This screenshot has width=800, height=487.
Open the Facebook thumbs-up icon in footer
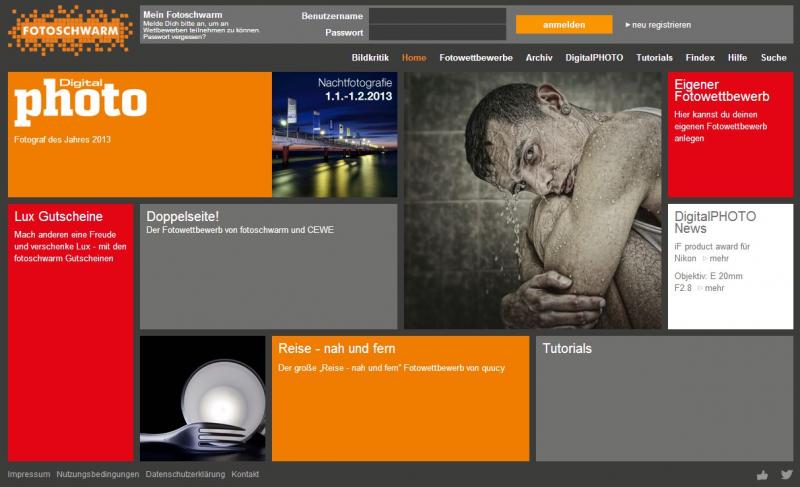coord(763,475)
